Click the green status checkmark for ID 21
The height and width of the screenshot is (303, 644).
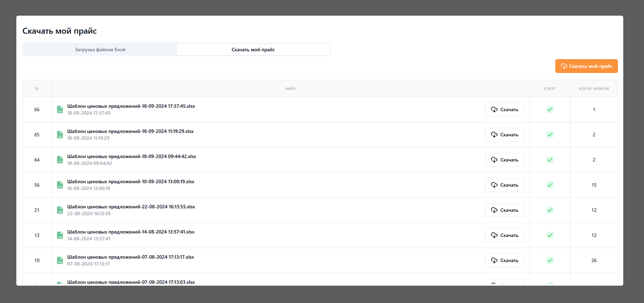550,210
